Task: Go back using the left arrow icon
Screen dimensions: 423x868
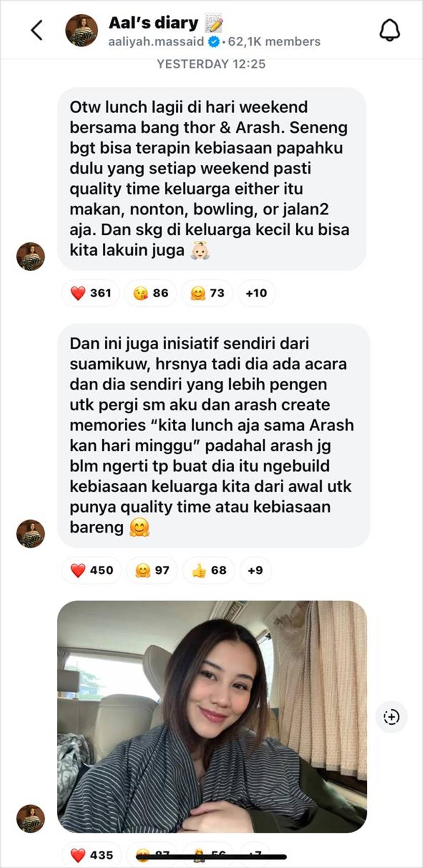Action: [x=37, y=30]
